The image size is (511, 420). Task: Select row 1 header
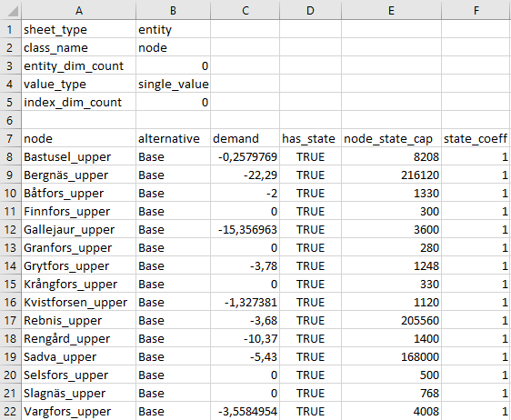click(x=10, y=30)
